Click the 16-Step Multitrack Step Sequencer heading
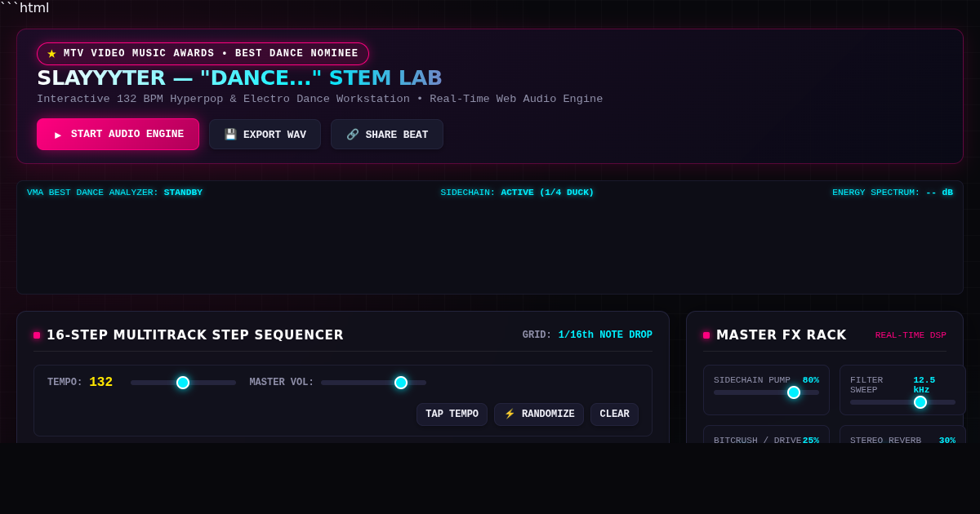The width and height of the screenshot is (980, 514). pyautogui.click(x=195, y=335)
